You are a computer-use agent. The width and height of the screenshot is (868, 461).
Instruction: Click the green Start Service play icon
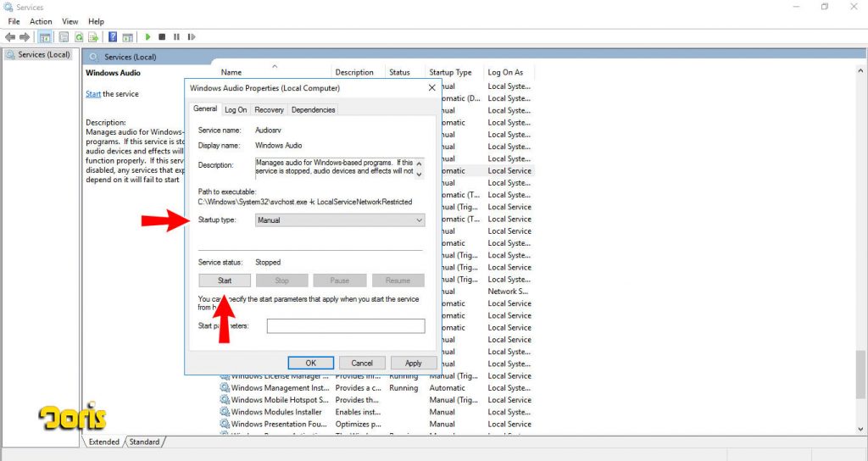click(x=147, y=37)
